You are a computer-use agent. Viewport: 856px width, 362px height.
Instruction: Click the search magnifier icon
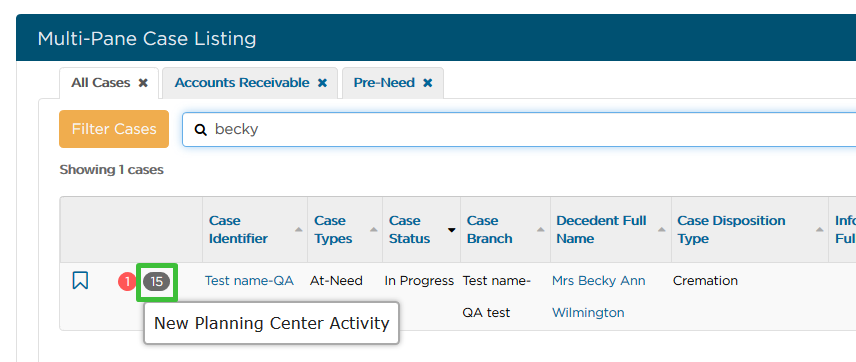201,130
